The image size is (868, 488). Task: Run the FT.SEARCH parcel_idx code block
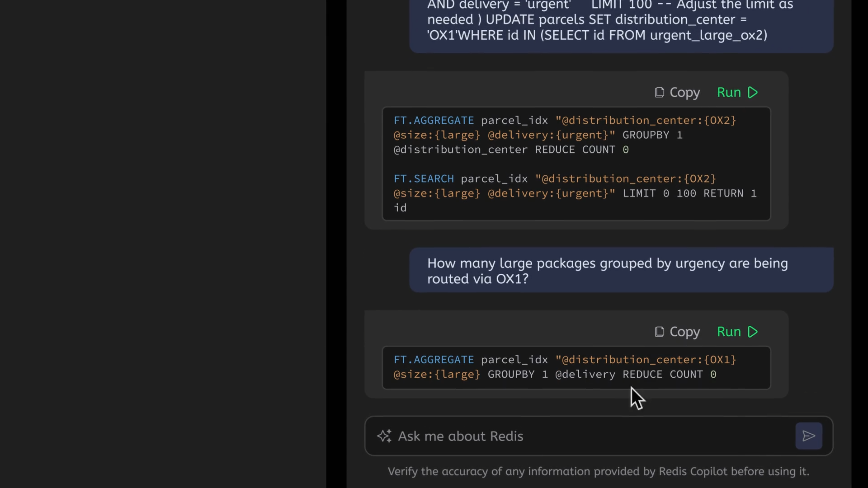737,93
